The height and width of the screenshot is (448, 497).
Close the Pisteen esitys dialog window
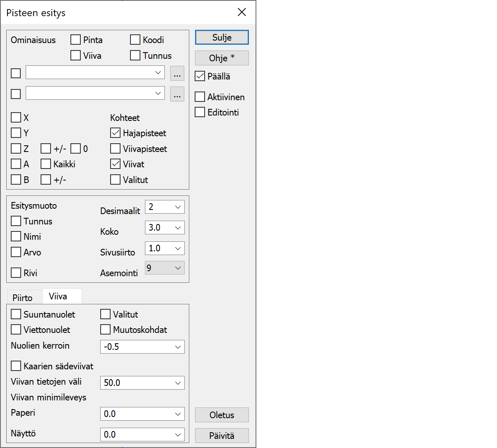point(242,12)
